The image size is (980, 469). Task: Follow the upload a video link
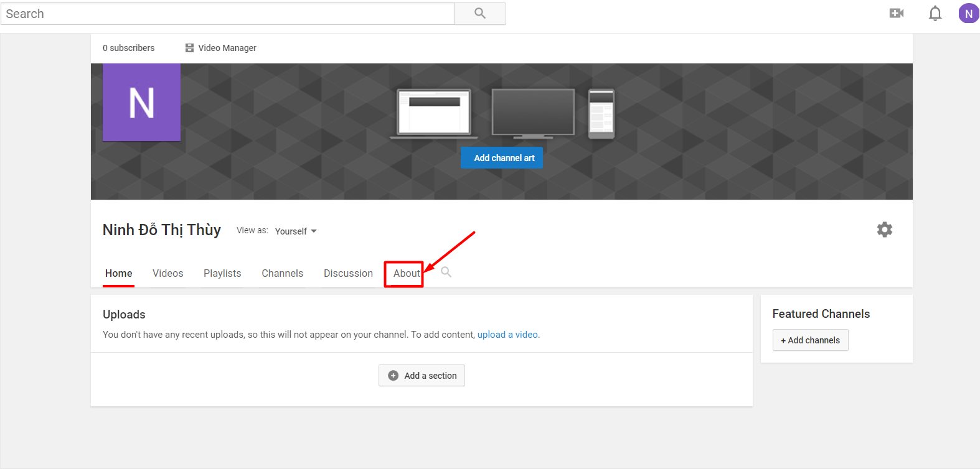coord(507,335)
